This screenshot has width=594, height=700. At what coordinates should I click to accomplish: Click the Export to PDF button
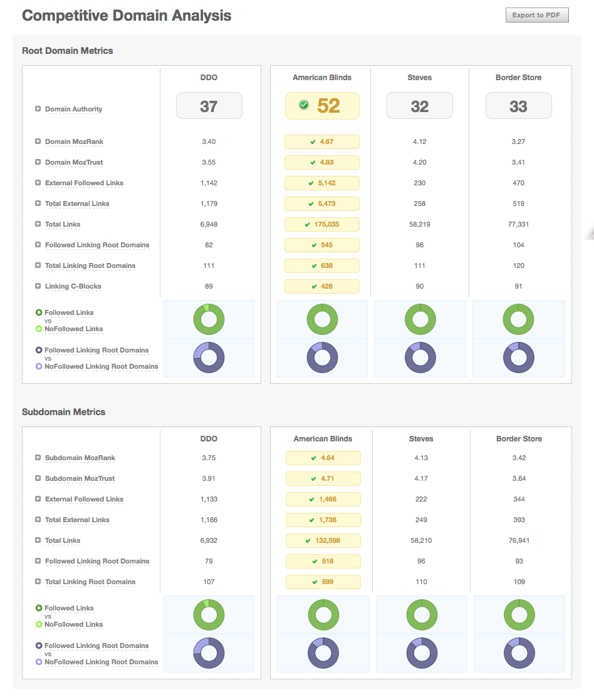click(x=536, y=15)
